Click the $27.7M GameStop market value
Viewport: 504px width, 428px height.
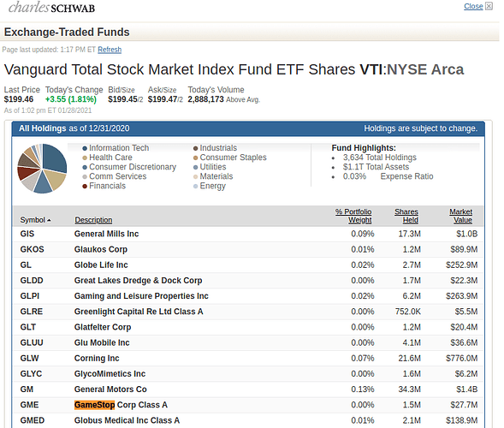(464, 405)
